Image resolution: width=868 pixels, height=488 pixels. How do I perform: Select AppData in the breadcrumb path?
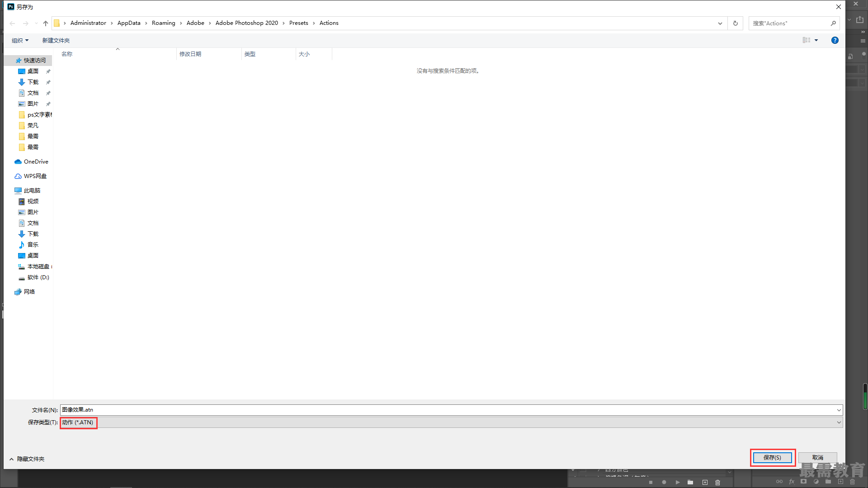tap(129, 23)
